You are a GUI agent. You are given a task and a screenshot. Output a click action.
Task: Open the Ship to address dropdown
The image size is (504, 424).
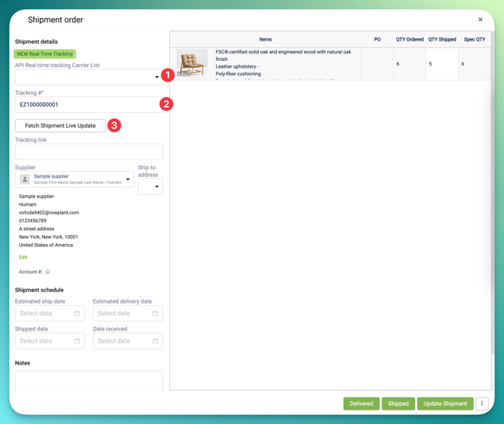150,187
